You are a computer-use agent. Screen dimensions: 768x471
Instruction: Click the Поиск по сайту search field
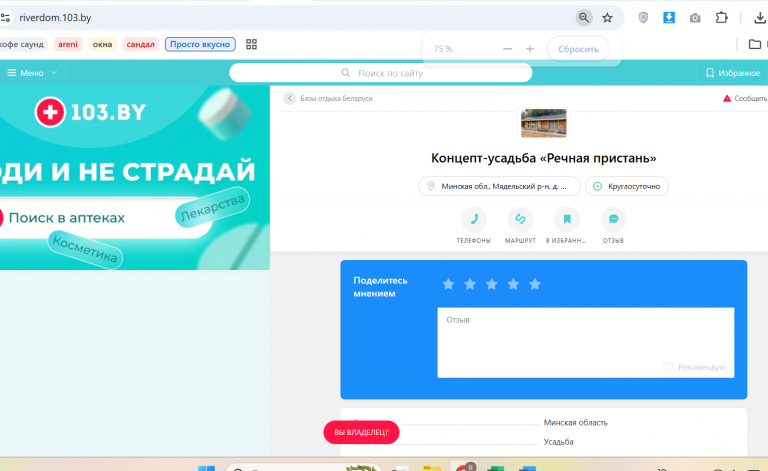click(381, 73)
